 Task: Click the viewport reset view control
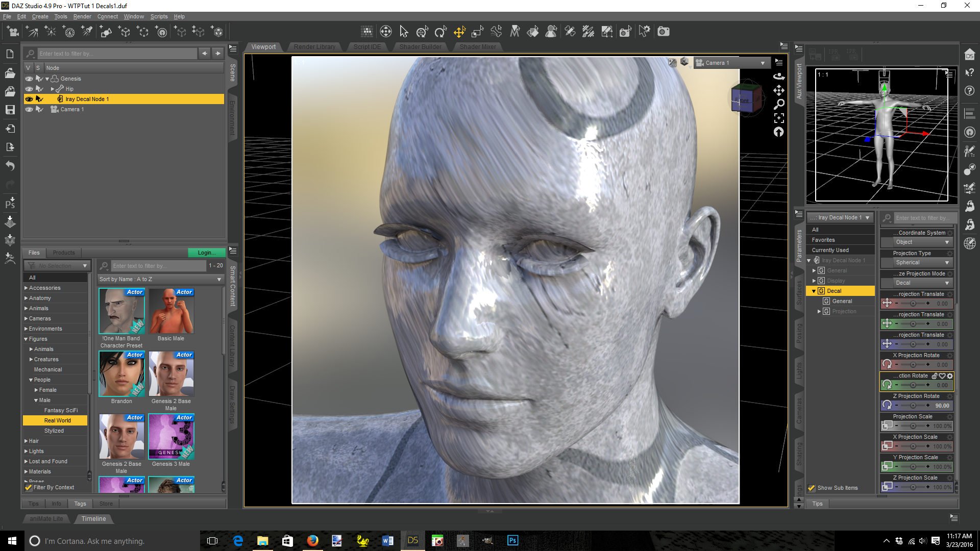click(779, 132)
